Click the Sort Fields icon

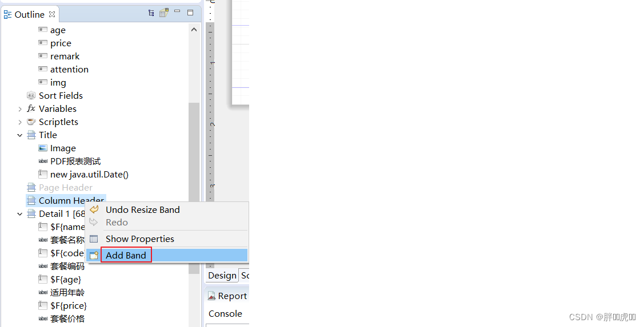click(x=31, y=95)
